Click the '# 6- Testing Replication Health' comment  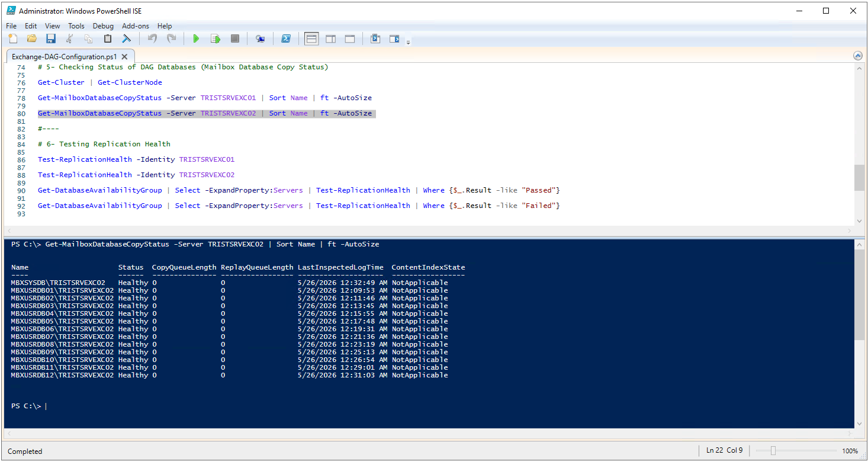point(104,144)
